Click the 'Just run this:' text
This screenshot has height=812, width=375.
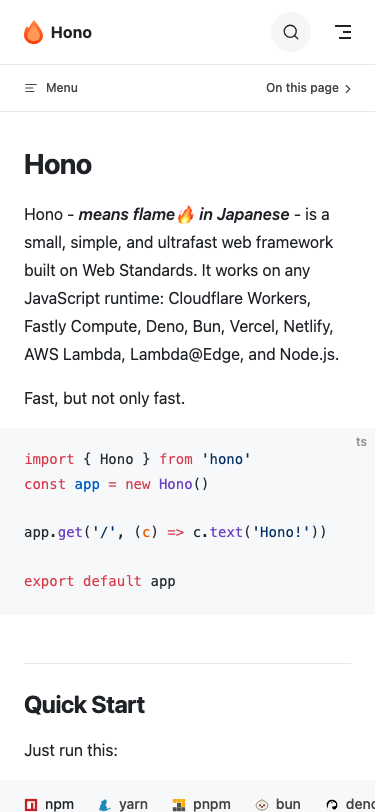[71, 750]
